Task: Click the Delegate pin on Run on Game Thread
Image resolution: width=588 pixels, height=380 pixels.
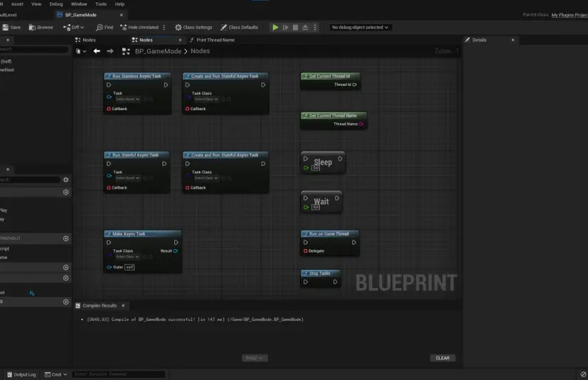Action: 305,250
